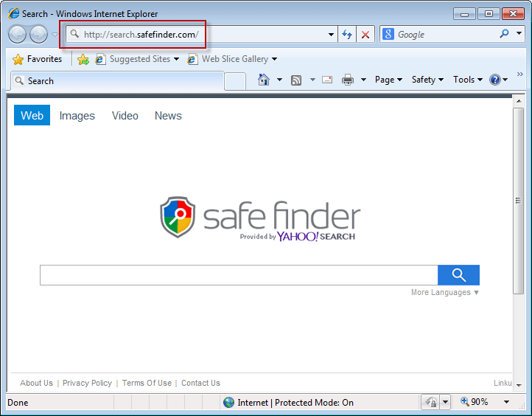
Task: Click the Print icon
Action: point(348,80)
